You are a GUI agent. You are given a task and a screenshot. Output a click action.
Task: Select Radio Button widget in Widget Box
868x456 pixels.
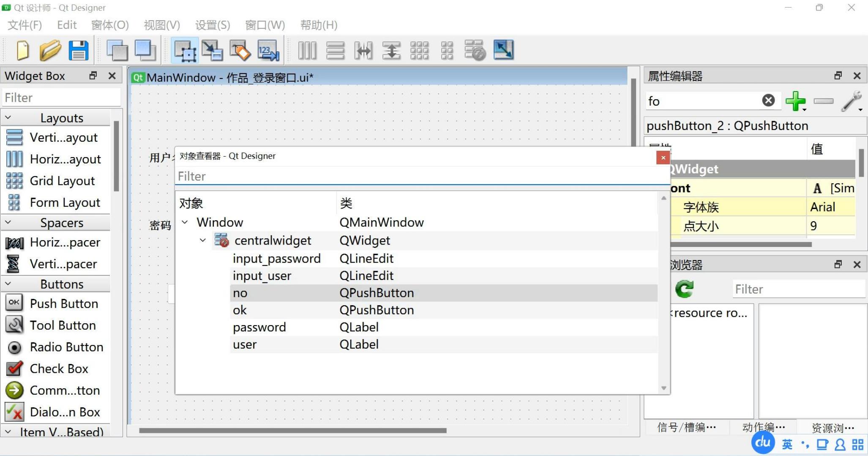[66, 347]
